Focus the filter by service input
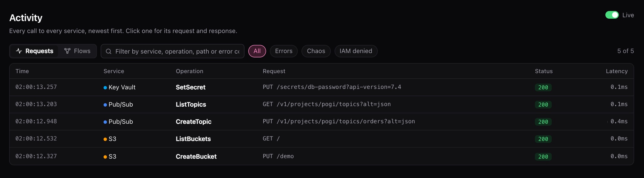Image resolution: width=644 pixels, height=178 pixels. (x=173, y=51)
